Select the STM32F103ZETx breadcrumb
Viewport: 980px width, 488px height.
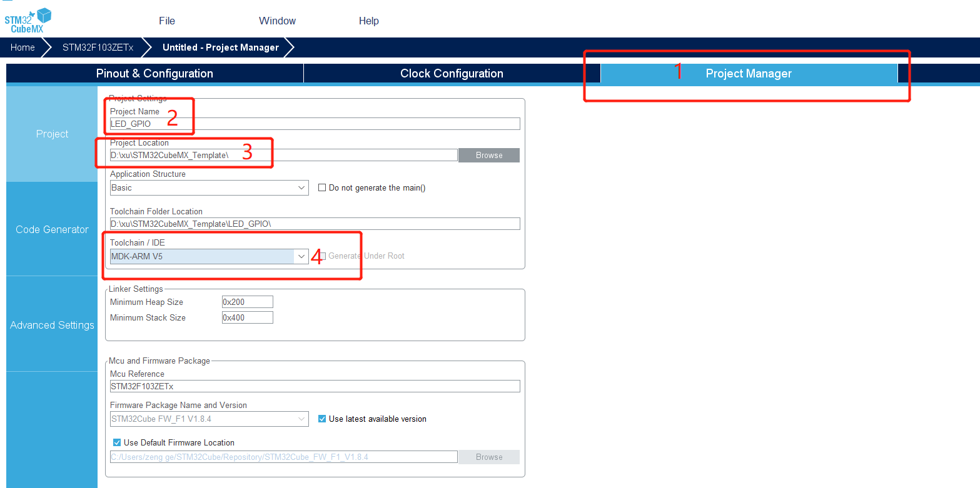(x=98, y=47)
